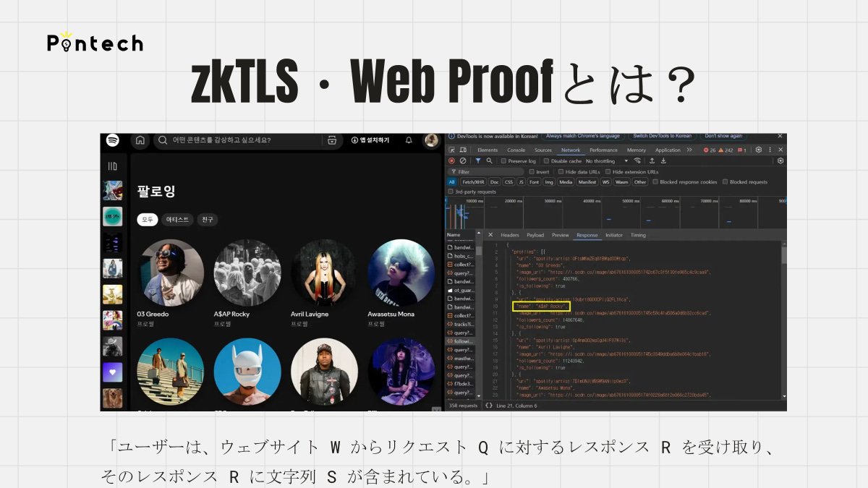Open the Application tab
The height and width of the screenshot is (488, 868).
[668, 150]
